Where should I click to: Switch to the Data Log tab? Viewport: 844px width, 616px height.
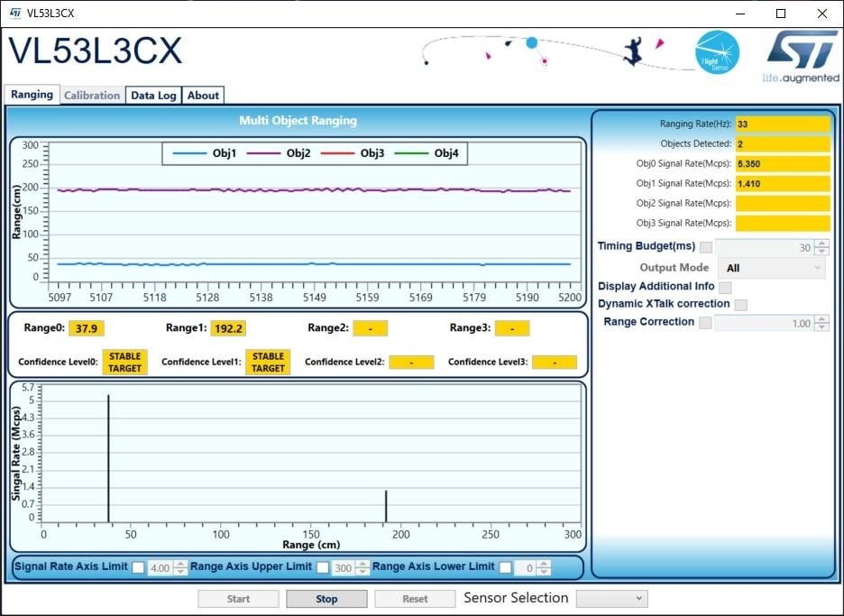(x=153, y=96)
